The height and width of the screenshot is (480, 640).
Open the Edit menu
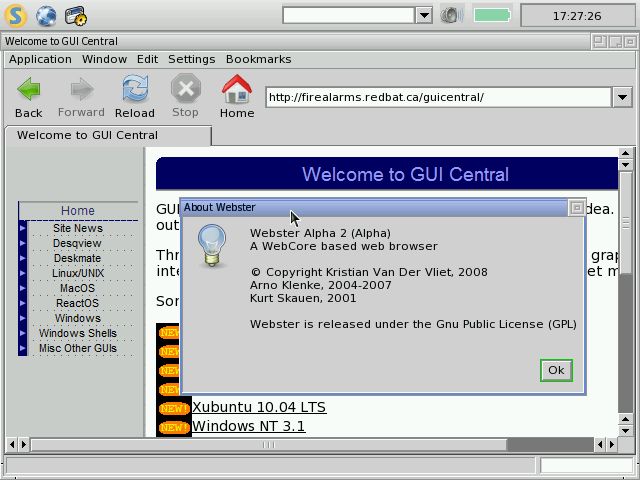coord(147,59)
